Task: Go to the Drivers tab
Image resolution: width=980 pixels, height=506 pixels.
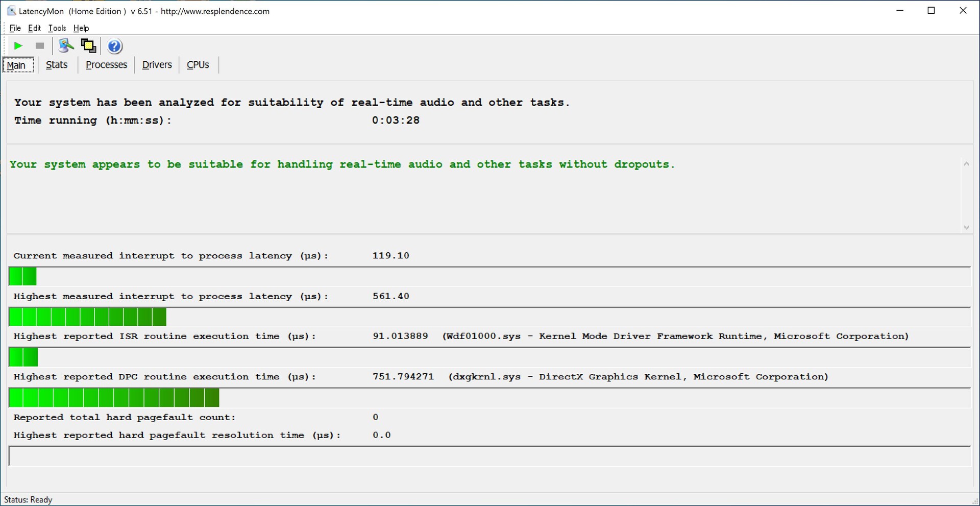Action: 157,65
